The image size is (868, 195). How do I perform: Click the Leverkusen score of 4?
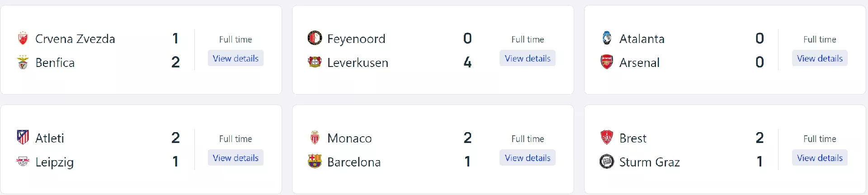click(467, 62)
